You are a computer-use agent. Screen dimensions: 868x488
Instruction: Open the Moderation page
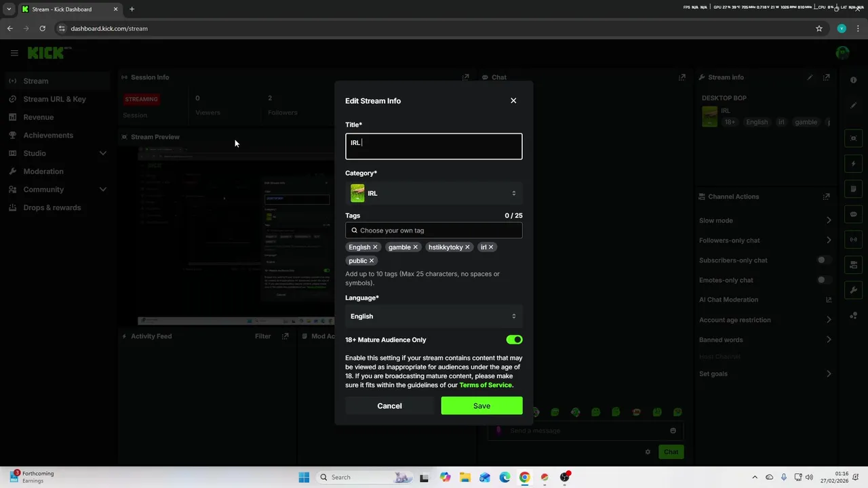click(58, 171)
